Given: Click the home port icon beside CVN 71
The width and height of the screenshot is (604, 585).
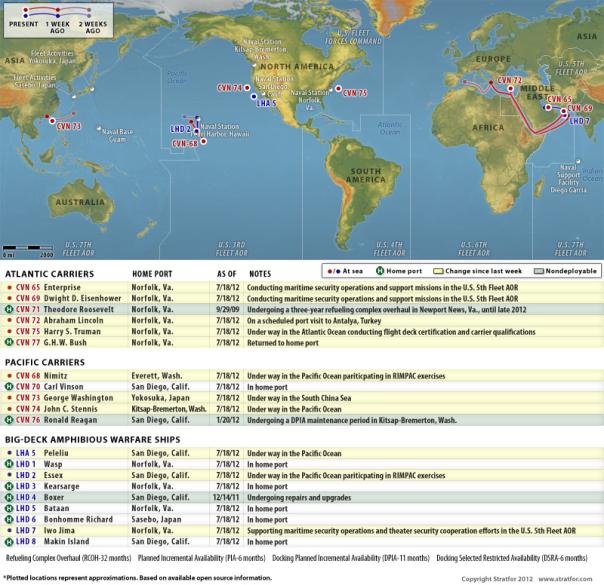Looking at the screenshot, I should coord(9,309).
